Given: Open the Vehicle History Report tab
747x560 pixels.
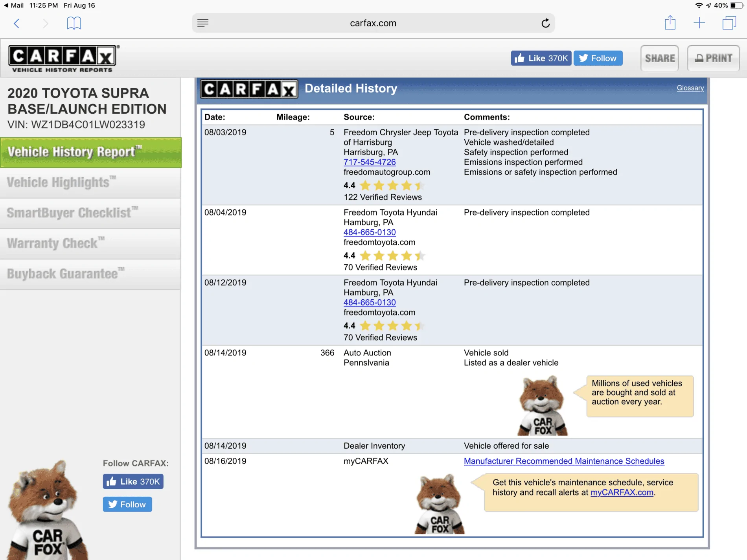Looking at the screenshot, I should point(91,152).
